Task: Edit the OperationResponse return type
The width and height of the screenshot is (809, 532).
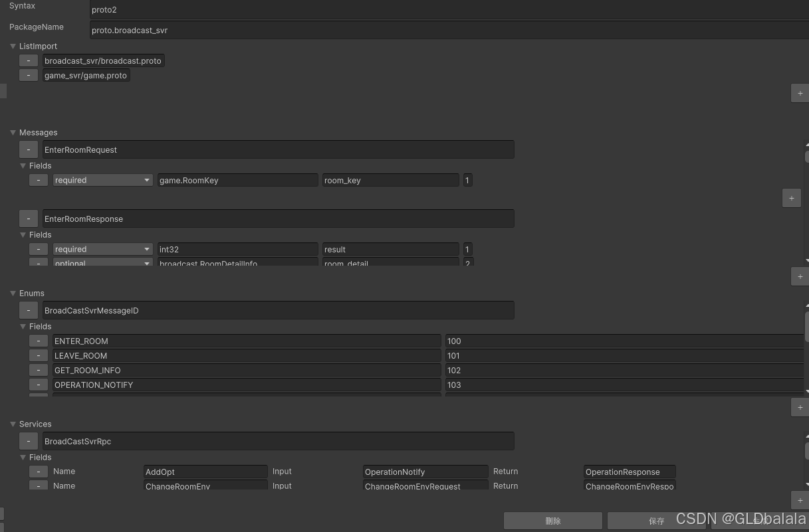Action: [630, 472]
